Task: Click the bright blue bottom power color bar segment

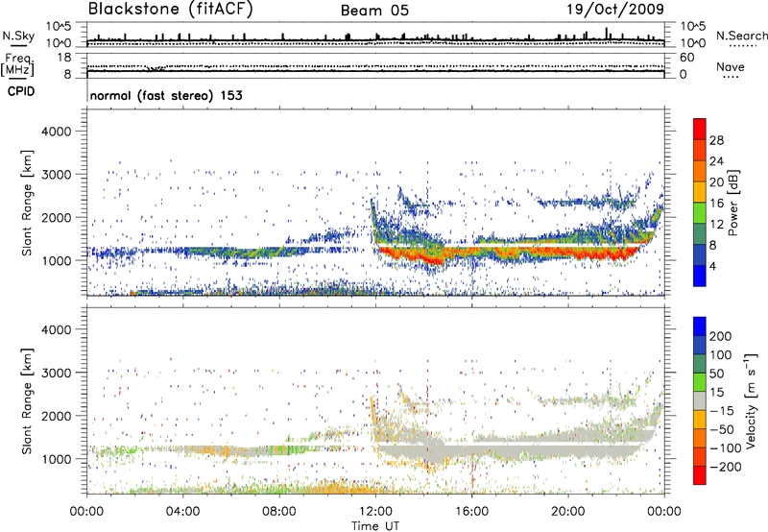Action: pyautogui.click(x=700, y=276)
